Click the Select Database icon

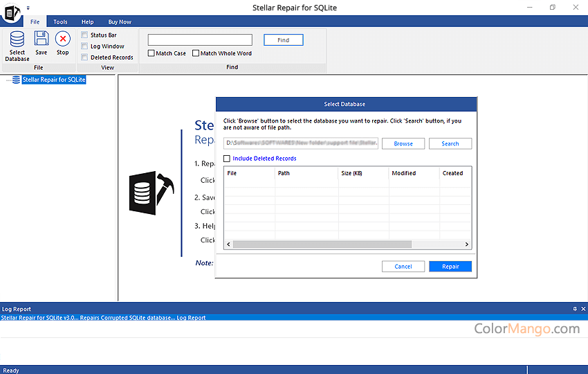(x=17, y=40)
